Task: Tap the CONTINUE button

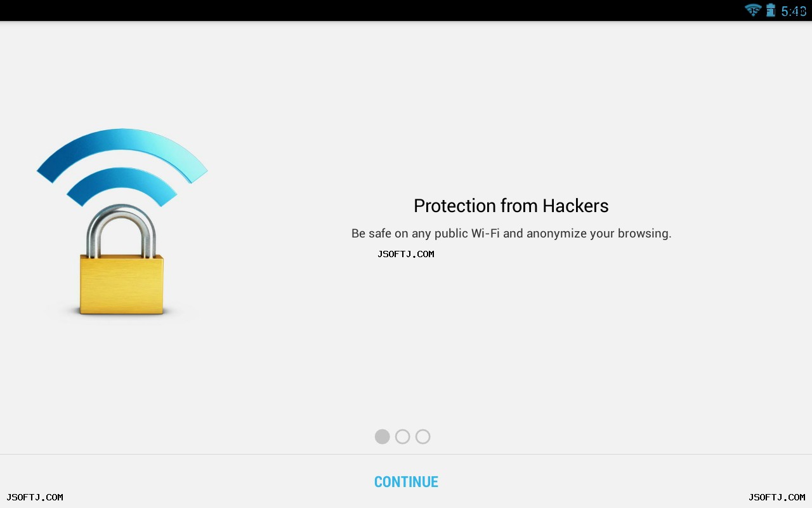Action: pos(406,482)
